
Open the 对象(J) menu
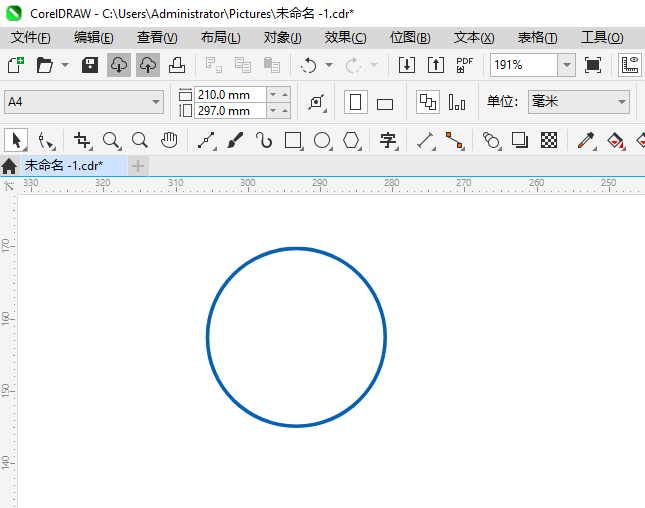tap(283, 38)
